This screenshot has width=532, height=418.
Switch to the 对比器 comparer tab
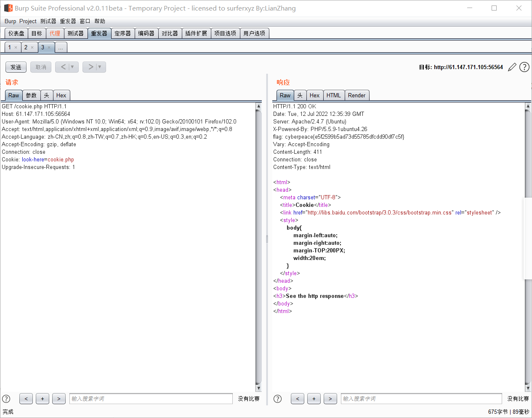[170, 33]
